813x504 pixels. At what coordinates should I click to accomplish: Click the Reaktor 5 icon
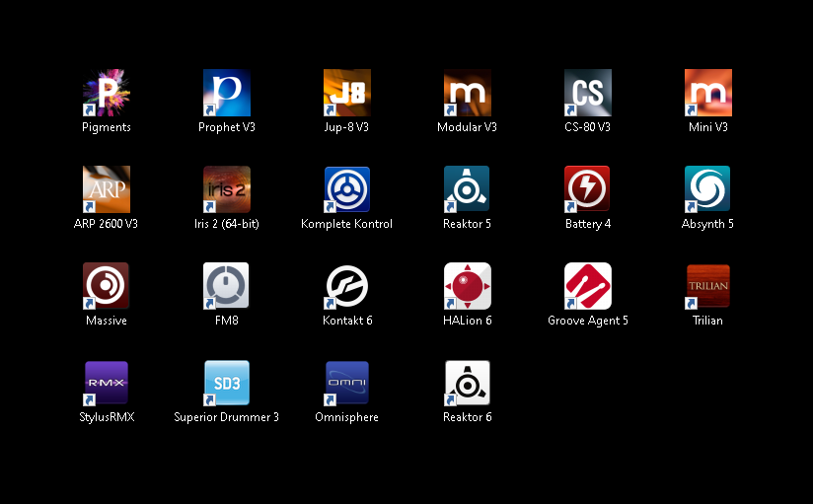coord(467,189)
